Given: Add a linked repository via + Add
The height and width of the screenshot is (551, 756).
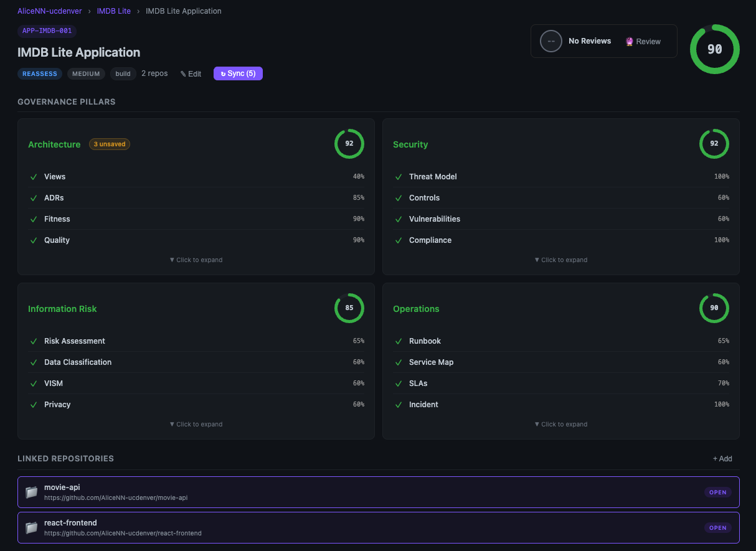Looking at the screenshot, I should click(722, 458).
